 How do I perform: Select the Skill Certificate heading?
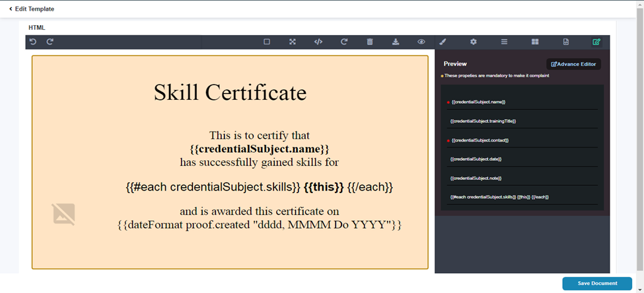[230, 92]
